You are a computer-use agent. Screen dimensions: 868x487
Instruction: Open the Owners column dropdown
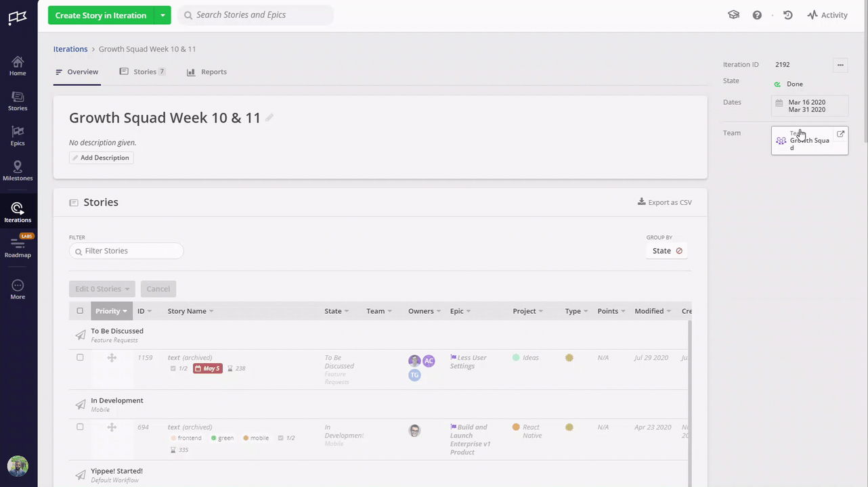tap(425, 311)
